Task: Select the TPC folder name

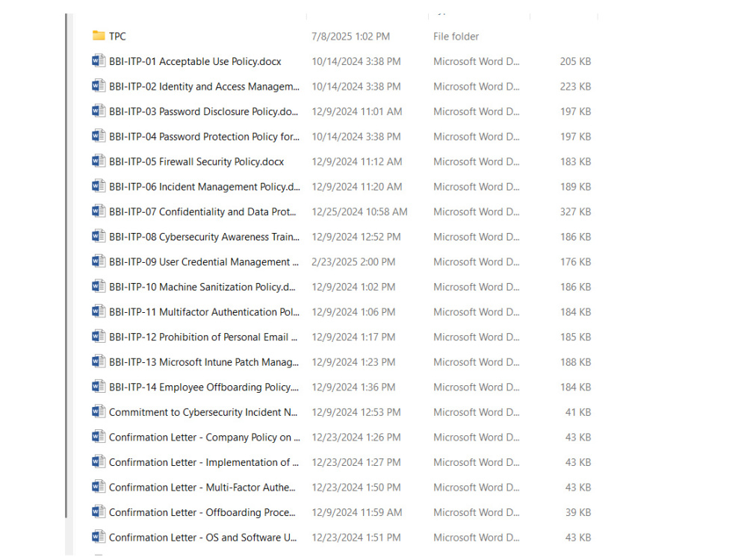Action: pyautogui.click(x=117, y=36)
